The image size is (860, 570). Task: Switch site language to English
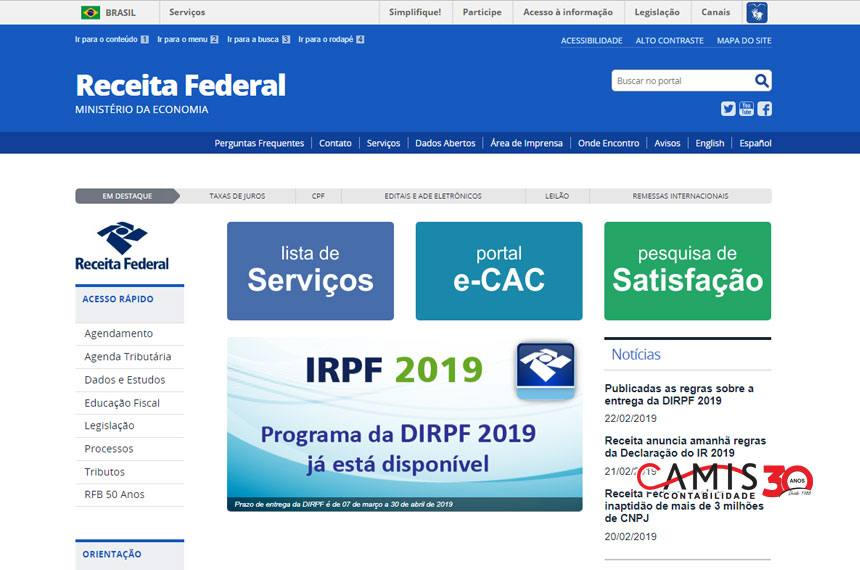pyautogui.click(x=710, y=143)
